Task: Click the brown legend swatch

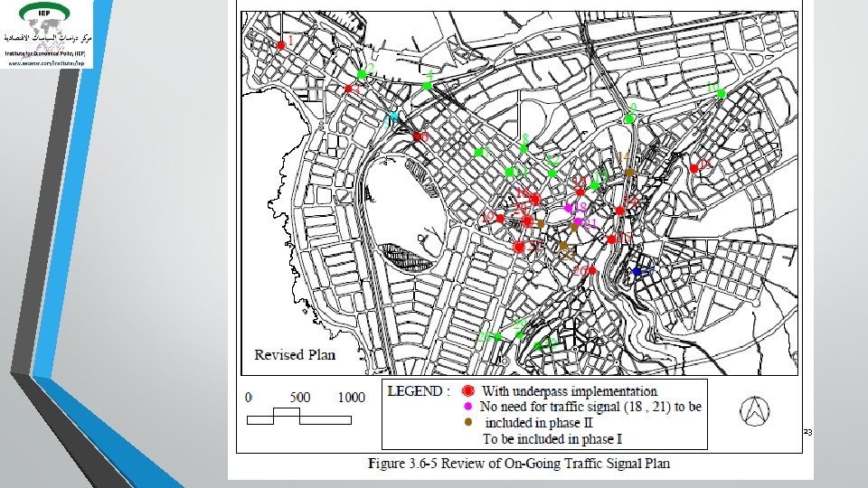Action: (468, 422)
